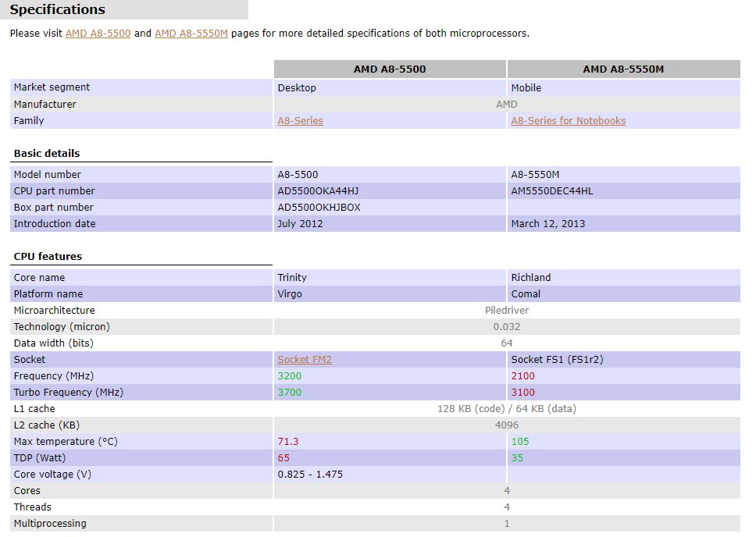Open the AMD A8-5550M details page link

click(x=191, y=34)
